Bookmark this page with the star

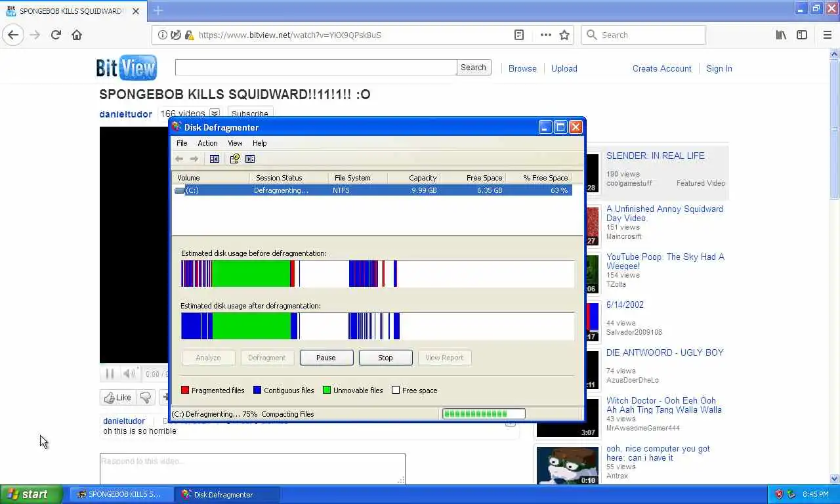(564, 35)
